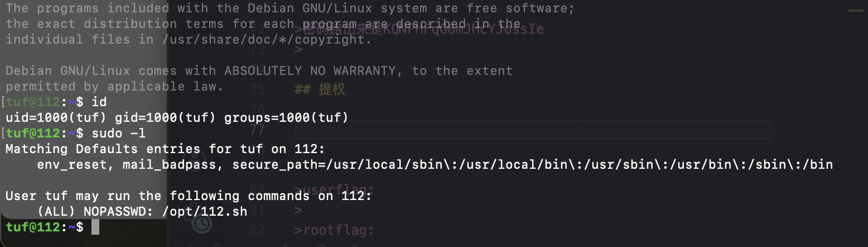
Task: Click the '## 提权' heading in the editor
Action: coord(320,89)
